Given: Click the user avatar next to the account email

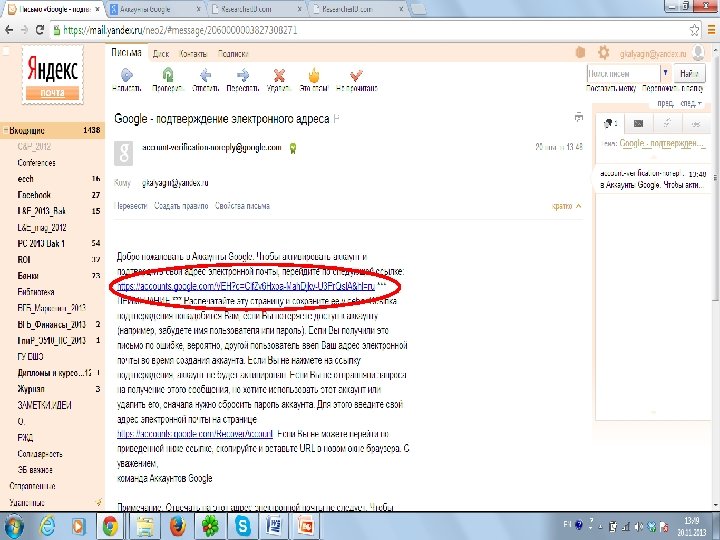Looking at the screenshot, I should point(698,53).
